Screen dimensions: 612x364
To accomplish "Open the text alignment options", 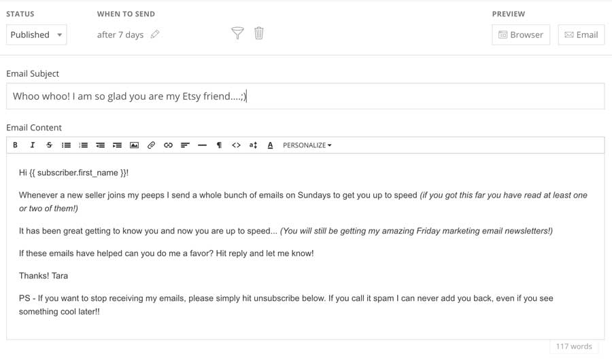I will [x=185, y=145].
